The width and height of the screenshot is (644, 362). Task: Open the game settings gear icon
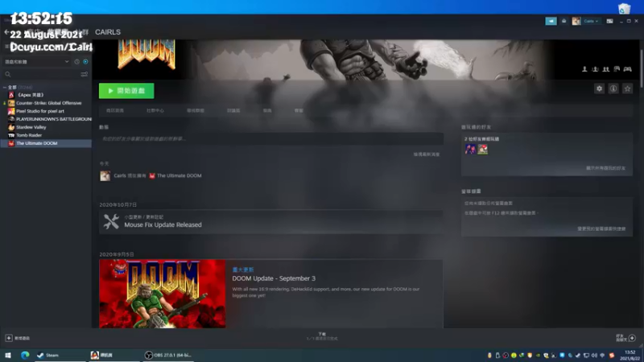click(599, 88)
